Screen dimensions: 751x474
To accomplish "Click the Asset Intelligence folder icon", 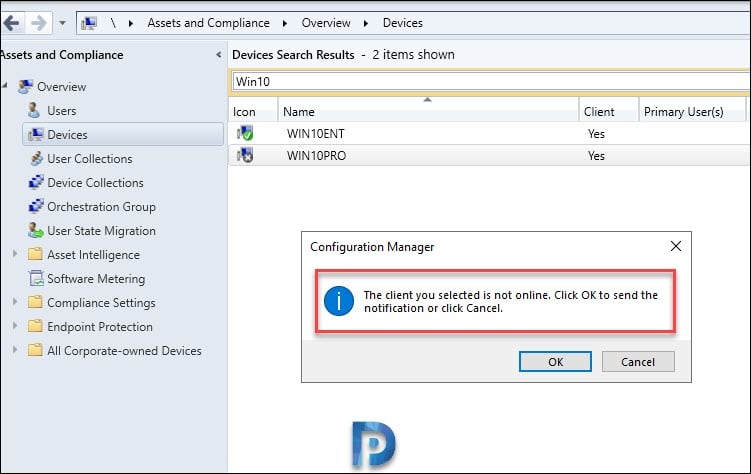I will tap(35, 254).
